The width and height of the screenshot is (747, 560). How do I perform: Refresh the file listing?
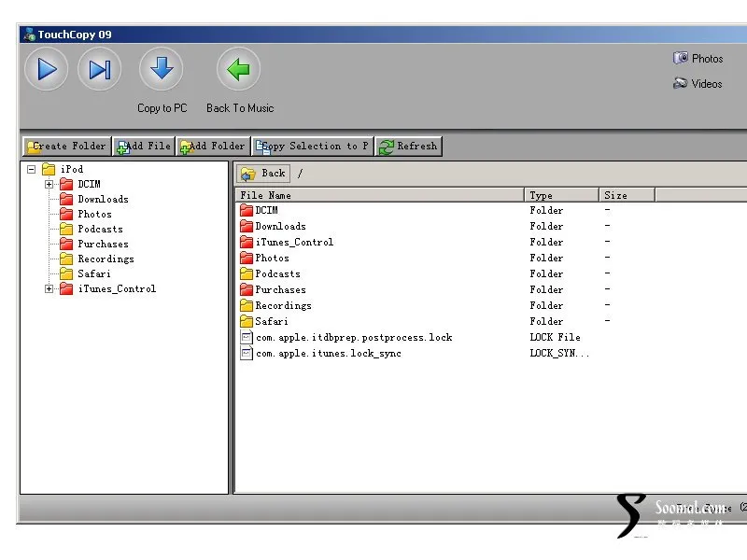pyautogui.click(x=409, y=147)
